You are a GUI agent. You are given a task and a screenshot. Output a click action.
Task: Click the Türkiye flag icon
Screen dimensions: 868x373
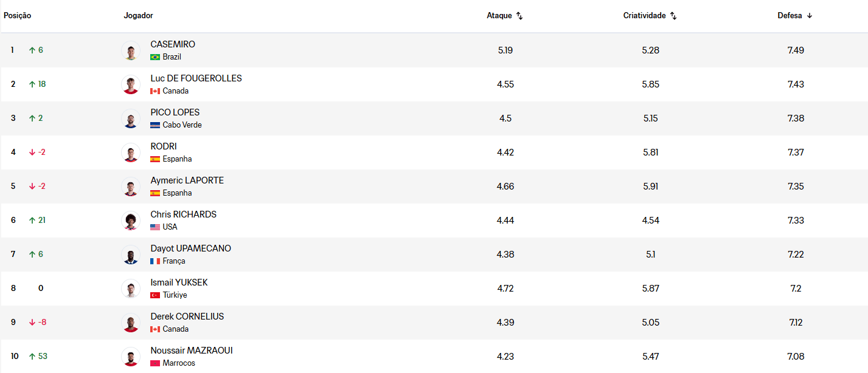coord(155,295)
